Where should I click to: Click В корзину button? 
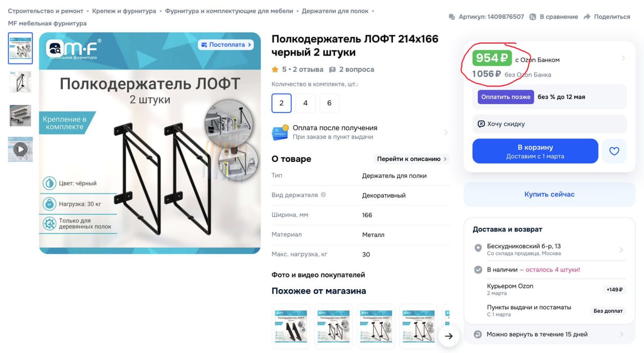pyautogui.click(x=535, y=151)
